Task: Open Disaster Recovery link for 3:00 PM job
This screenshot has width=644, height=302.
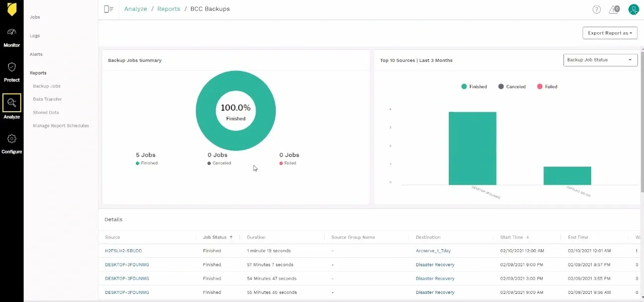Action: pyautogui.click(x=435, y=278)
